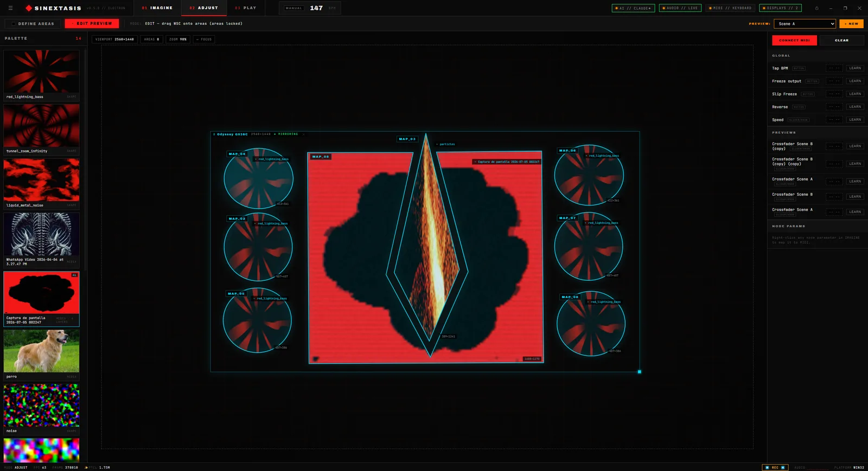The width and height of the screenshot is (868, 471).
Task: Select the red_lightning_bass palette thumbnail
Action: [41, 72]
